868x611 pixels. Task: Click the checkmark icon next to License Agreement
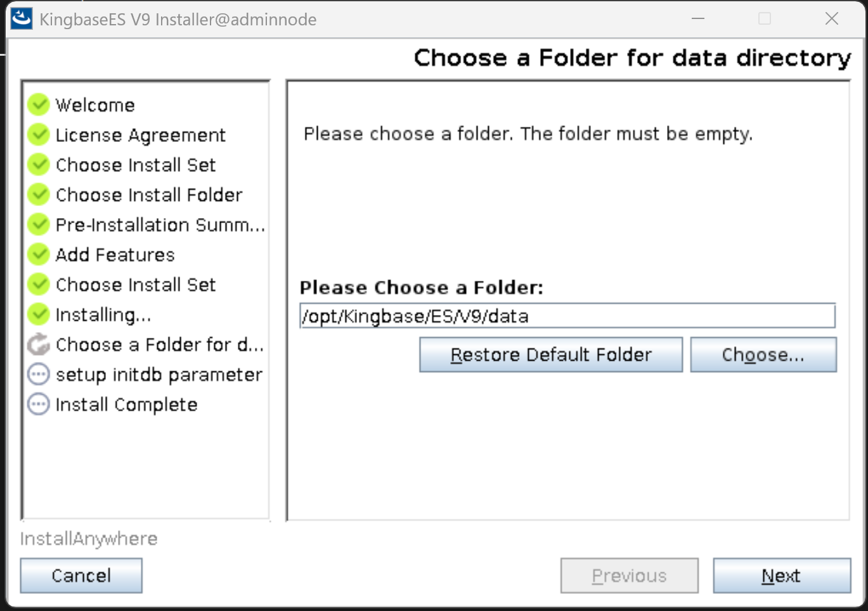coord(39,134)
